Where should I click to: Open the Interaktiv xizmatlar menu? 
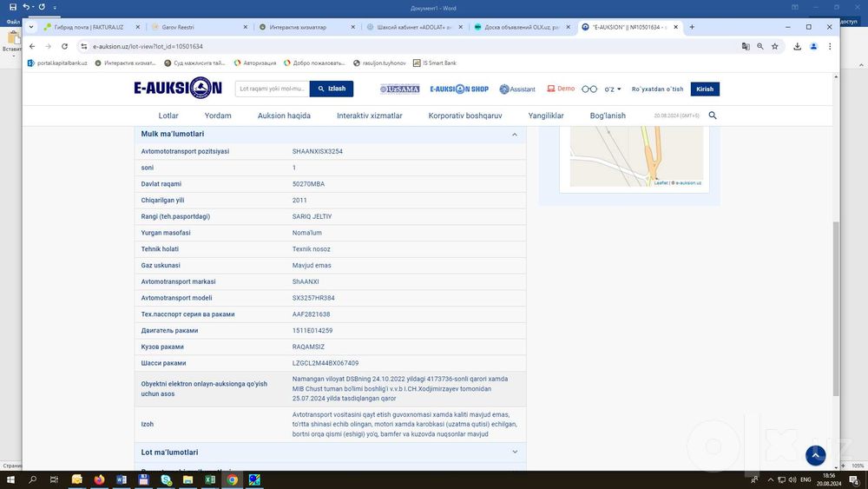(x=369, y=116)
